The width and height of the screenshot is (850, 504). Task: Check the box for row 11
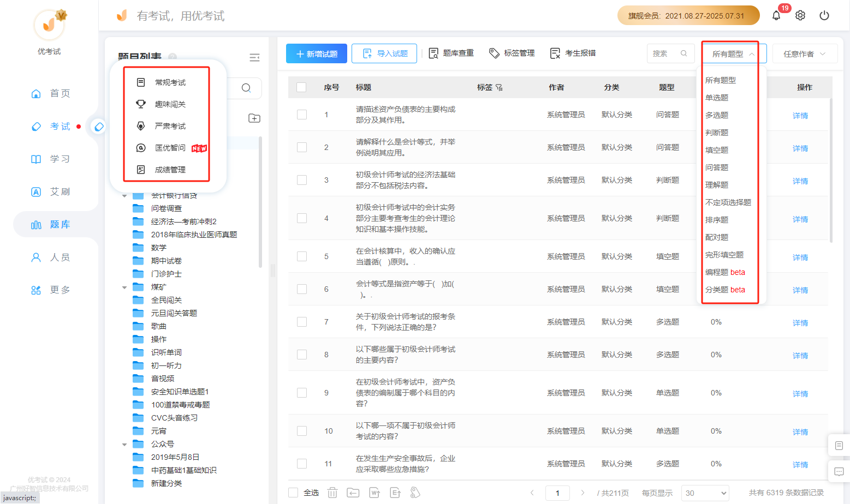coord(302,464)
